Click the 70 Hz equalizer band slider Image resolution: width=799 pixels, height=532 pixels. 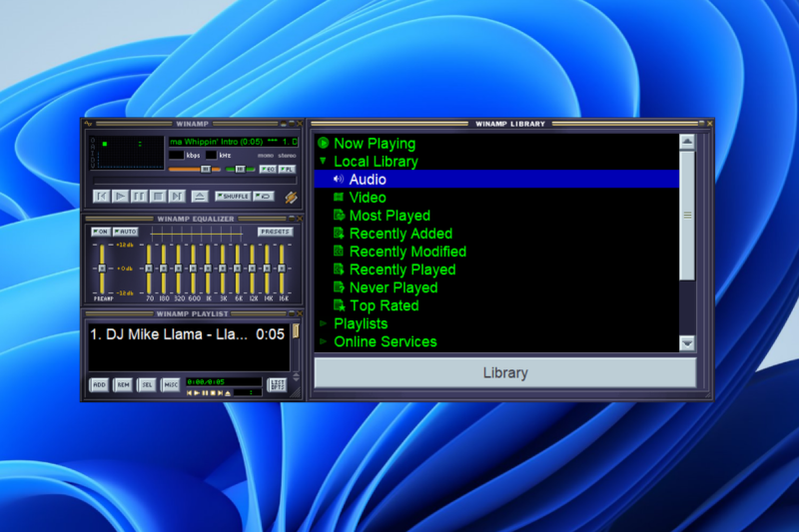point(149,268)
